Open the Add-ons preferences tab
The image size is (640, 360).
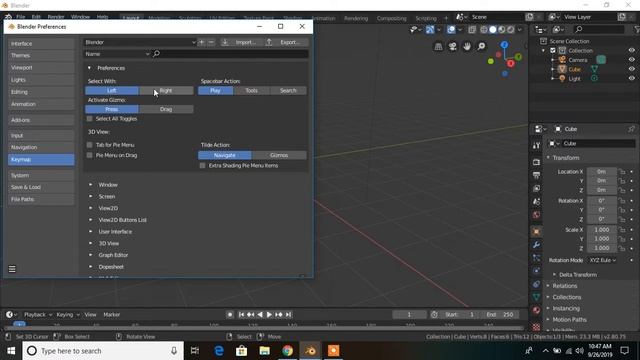pyautogui.click(x=41, y=120)
